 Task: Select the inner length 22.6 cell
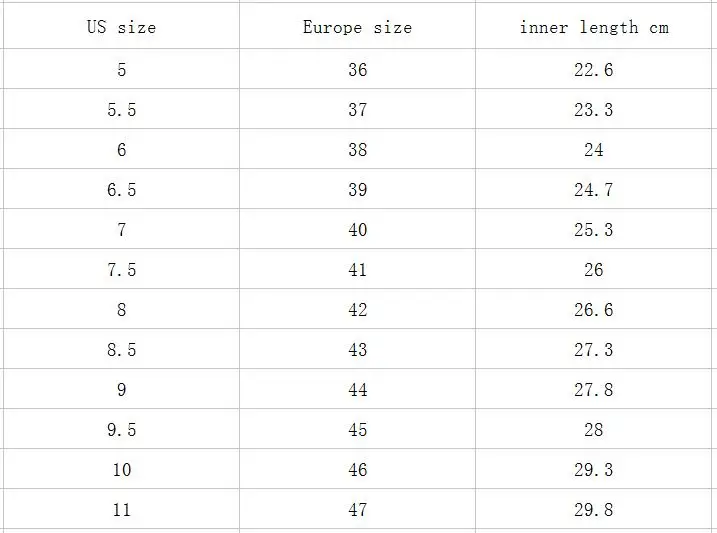[x=594, y=69]
